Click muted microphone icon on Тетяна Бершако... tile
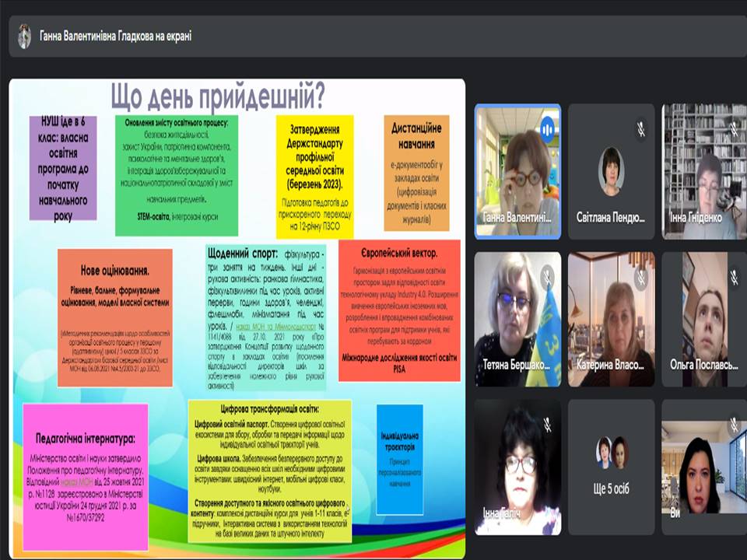The width and height of the screenshot is (747, 560). (x=547, y=276)
